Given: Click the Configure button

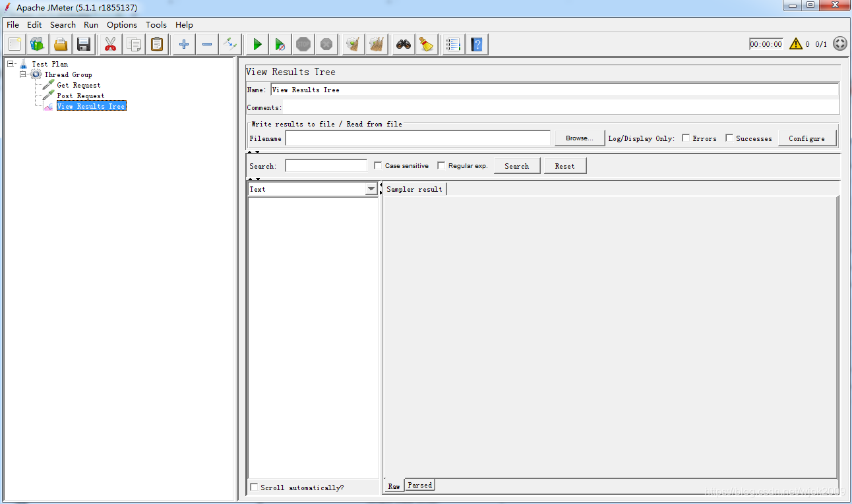Looking at the screenshot, I should 806,138.
